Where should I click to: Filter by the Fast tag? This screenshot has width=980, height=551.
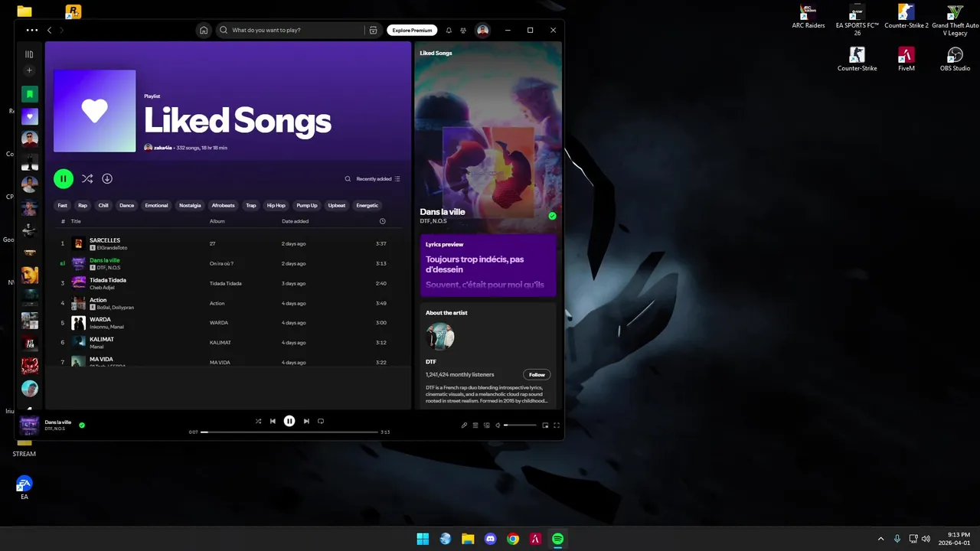click(63, 205)
